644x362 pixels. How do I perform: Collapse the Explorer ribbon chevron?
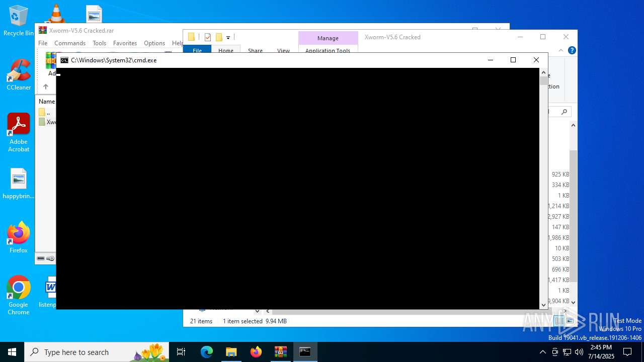tap(561, 50)
